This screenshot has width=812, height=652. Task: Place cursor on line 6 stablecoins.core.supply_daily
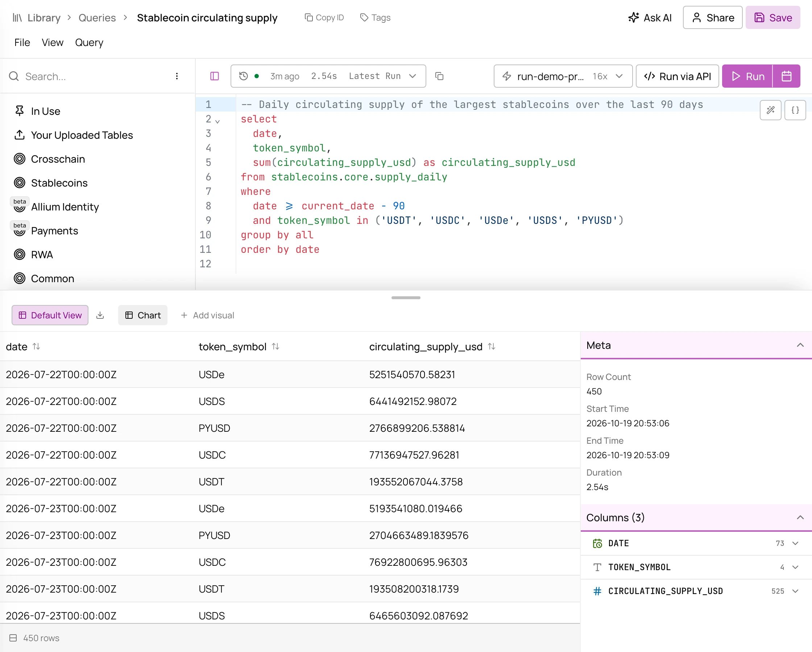pyautogui.click(x=359, y=177)
